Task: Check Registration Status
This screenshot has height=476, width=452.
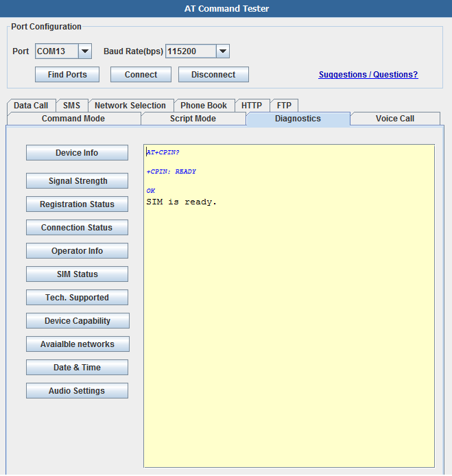Action: (77, 204)
